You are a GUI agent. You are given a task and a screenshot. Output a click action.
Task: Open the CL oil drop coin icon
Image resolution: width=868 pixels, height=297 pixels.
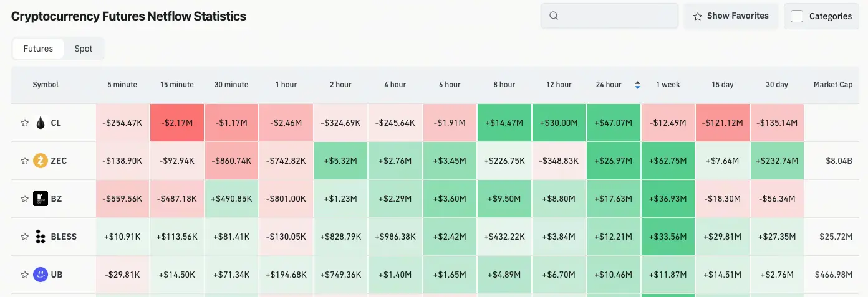pos(41,123)
